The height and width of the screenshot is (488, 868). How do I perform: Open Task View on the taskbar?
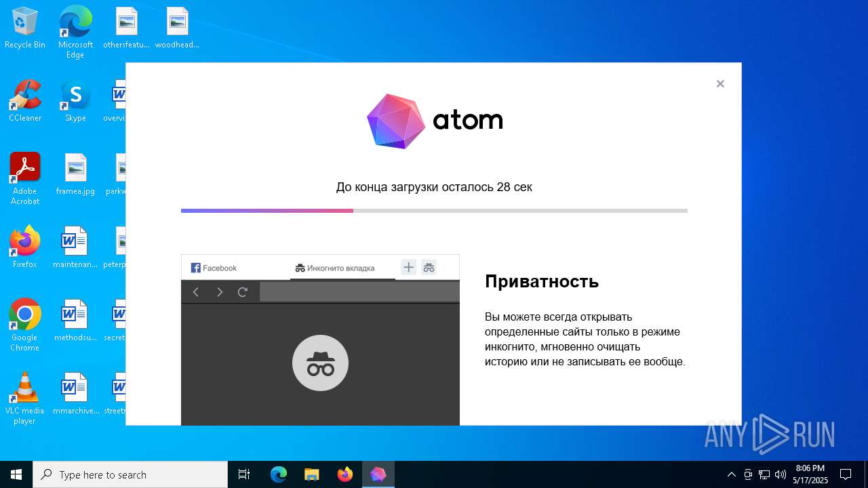[x=244, y=474]
